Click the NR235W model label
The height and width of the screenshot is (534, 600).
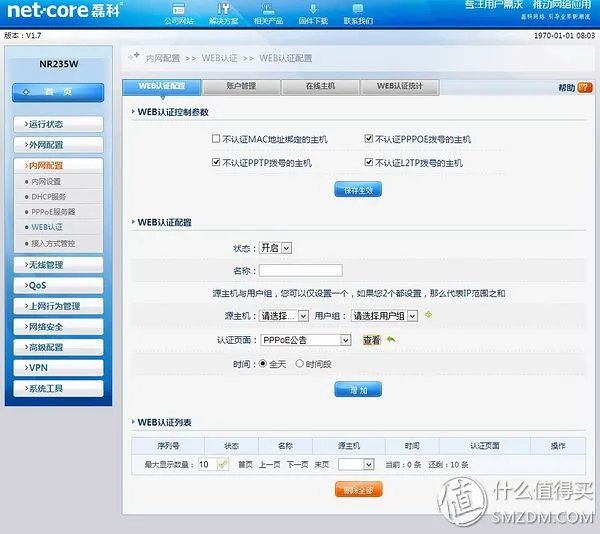point(59,64)
